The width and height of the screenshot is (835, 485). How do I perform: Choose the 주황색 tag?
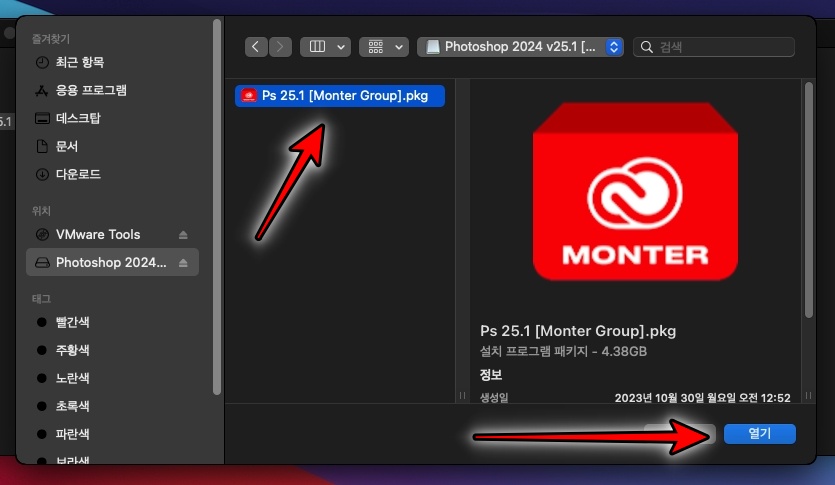(72, 350)
